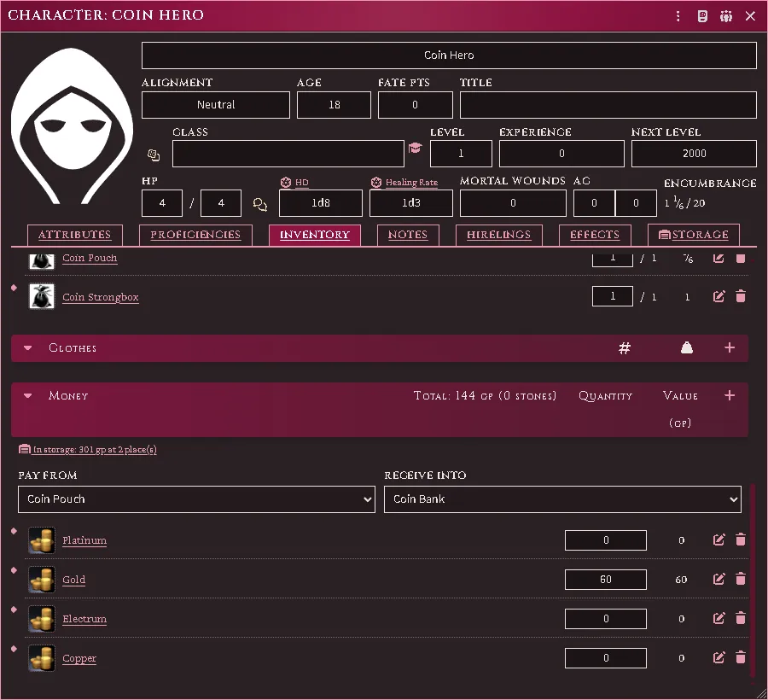This screenshot has width=768, height=700.
Task: Click the icon beside HD label
Action: (x=286, y=182)
